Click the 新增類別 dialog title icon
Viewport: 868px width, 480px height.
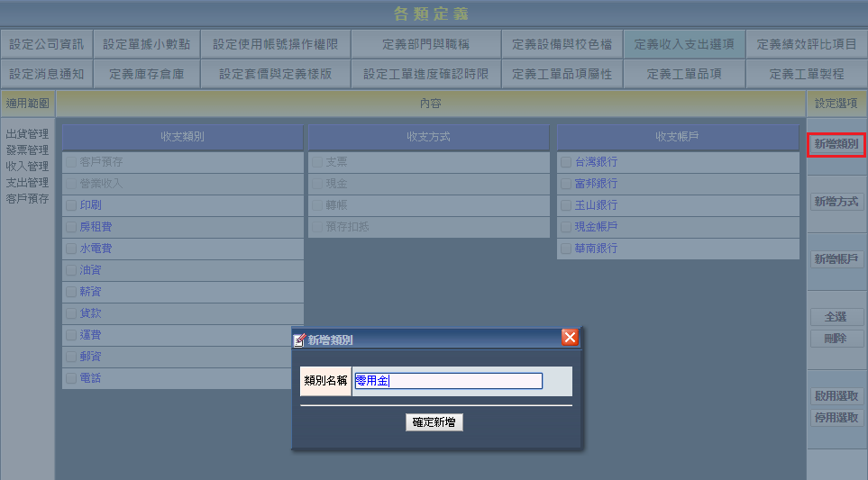[x=300, y=340]
